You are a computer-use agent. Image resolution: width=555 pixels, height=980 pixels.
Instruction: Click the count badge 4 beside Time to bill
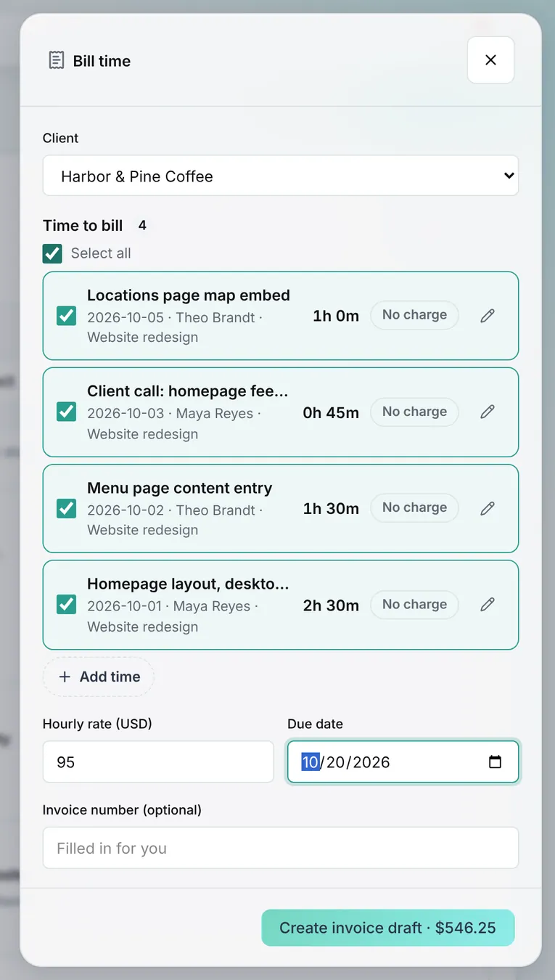(x=142, y=226)
